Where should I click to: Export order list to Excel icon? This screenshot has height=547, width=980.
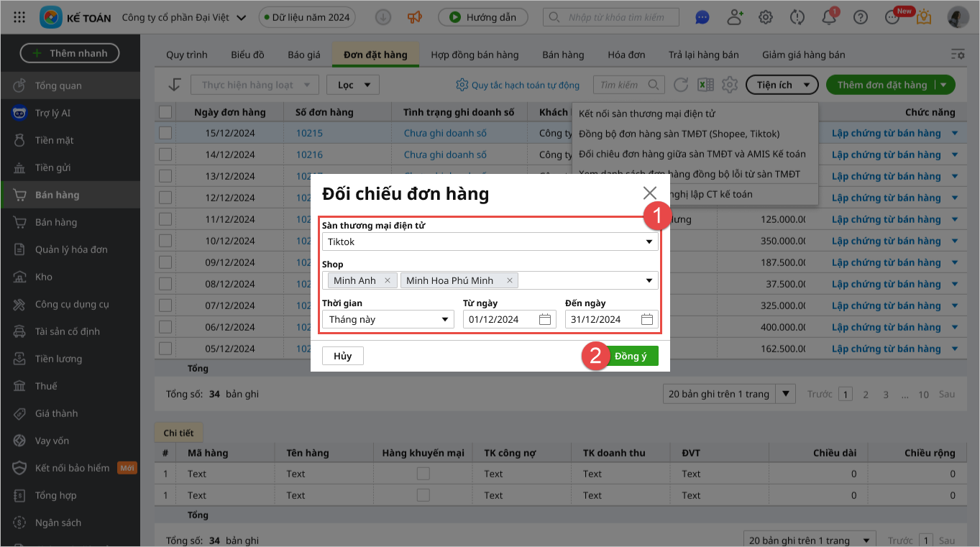click(705, 85)
